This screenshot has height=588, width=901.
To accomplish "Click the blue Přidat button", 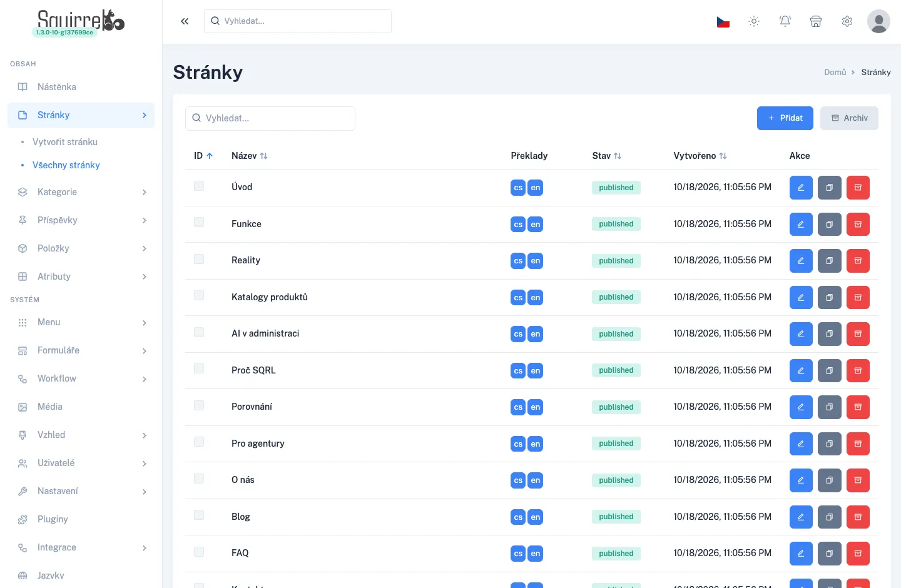I will click(x=785, y=118).
